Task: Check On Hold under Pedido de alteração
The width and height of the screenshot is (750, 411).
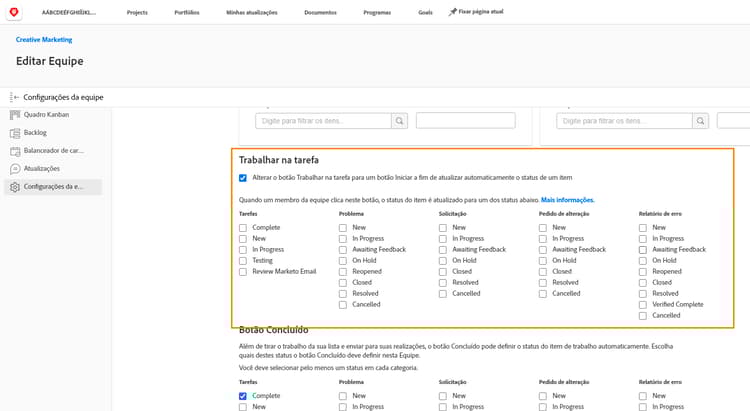Action: 543,261
